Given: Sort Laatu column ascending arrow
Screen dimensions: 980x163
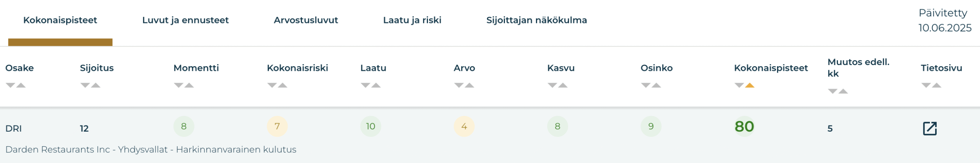Looking at the screenshot, I should click(x=376, y=85).
